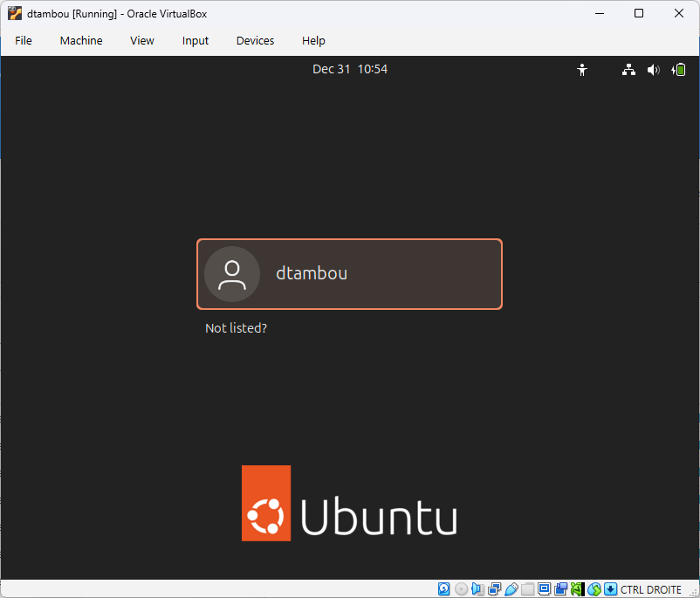Click the optical disc status icon
The image size is (700, 598).
461,589
